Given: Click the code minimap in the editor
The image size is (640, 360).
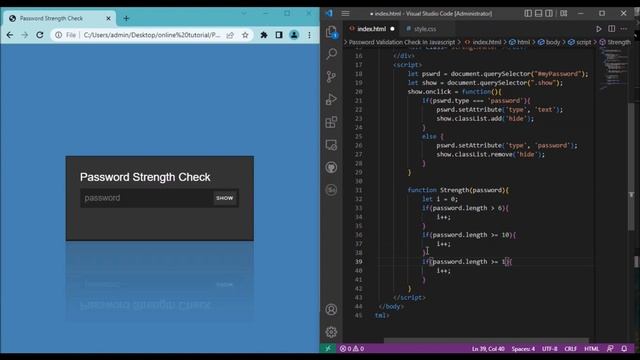Looking at the screenshot, I should (x=614, y=69).
